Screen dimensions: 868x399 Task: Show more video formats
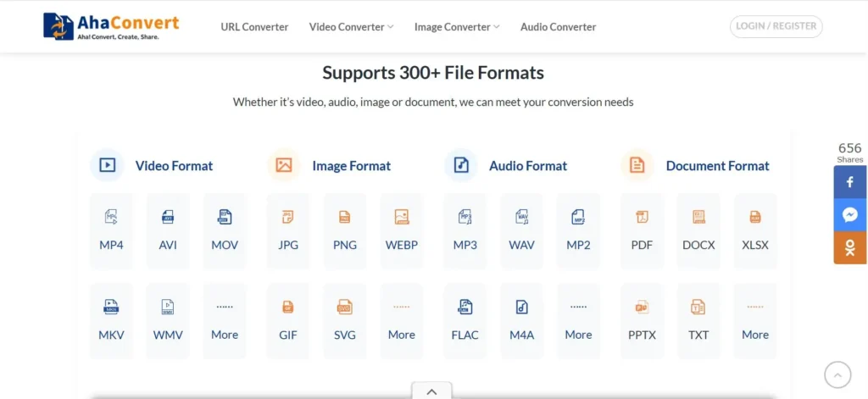pyautogui.click(x=225, y=319)
